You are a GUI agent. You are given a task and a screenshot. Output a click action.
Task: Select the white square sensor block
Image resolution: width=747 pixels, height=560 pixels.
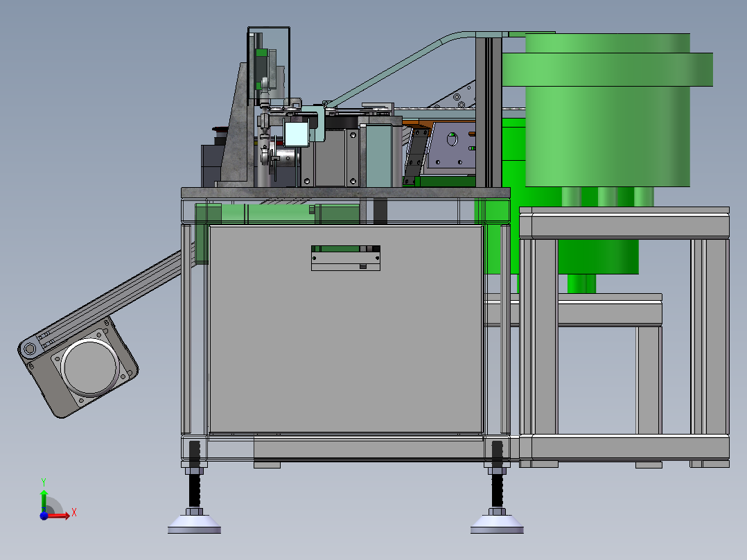pos(297,134)
